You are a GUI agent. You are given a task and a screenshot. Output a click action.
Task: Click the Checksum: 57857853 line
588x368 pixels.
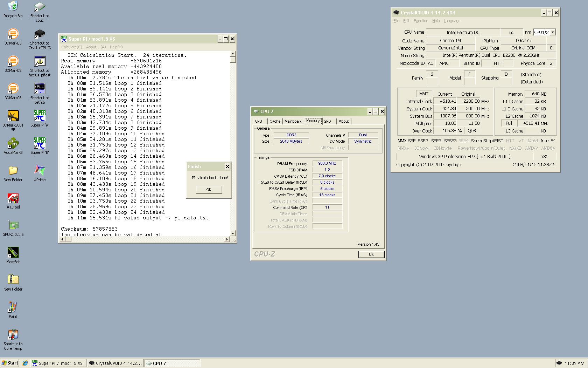pos(89,229)
